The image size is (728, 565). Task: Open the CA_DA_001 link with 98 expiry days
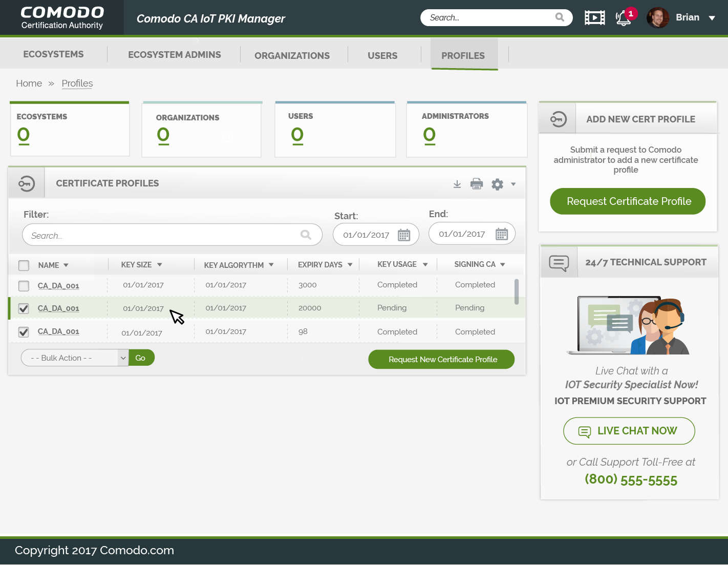[58, 331]
